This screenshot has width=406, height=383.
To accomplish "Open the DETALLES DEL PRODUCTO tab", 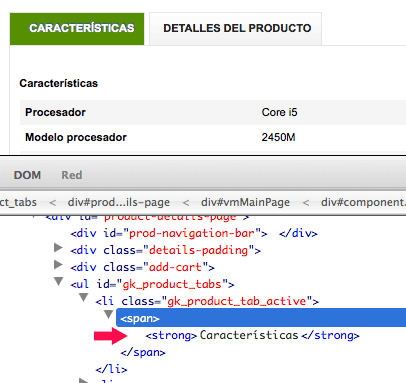I will [x=235, y=29].
